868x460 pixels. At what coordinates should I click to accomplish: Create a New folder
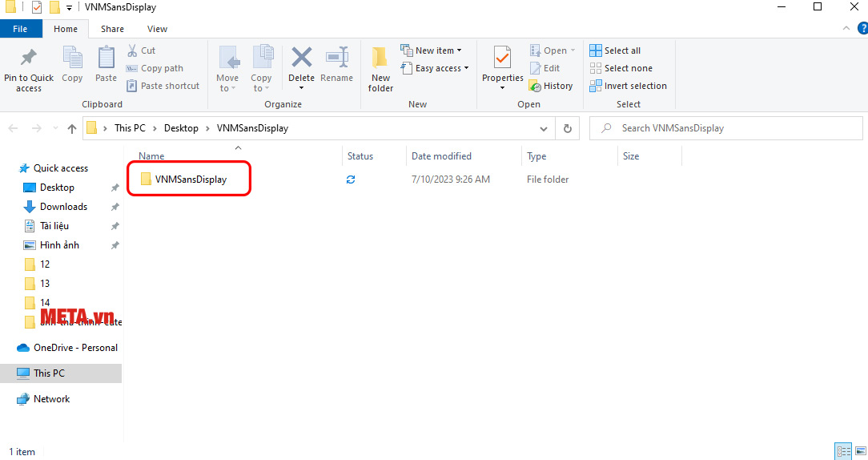coord(380,69)
